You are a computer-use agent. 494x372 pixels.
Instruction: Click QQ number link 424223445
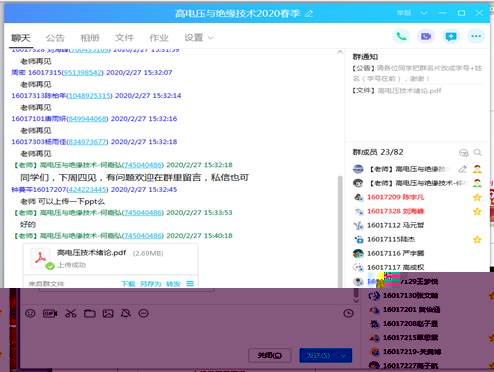(x=87, y=189)
